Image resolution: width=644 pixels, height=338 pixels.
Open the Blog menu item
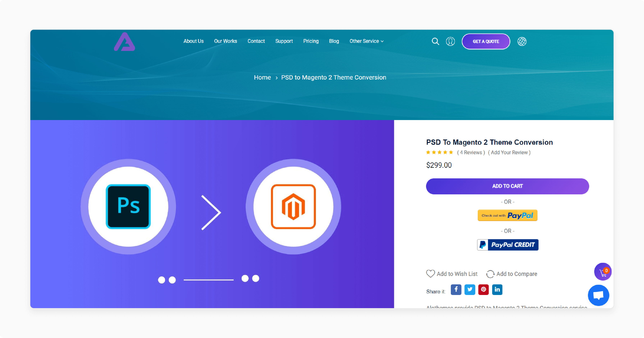click(334, 41)
